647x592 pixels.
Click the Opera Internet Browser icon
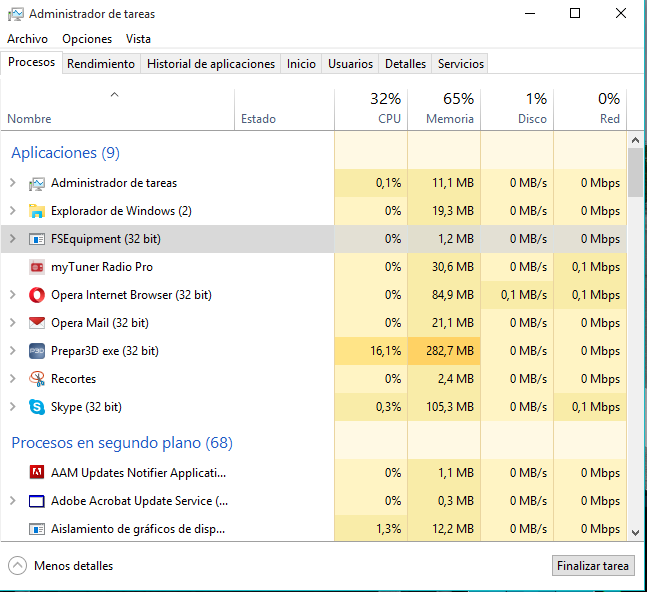point(37,295)
